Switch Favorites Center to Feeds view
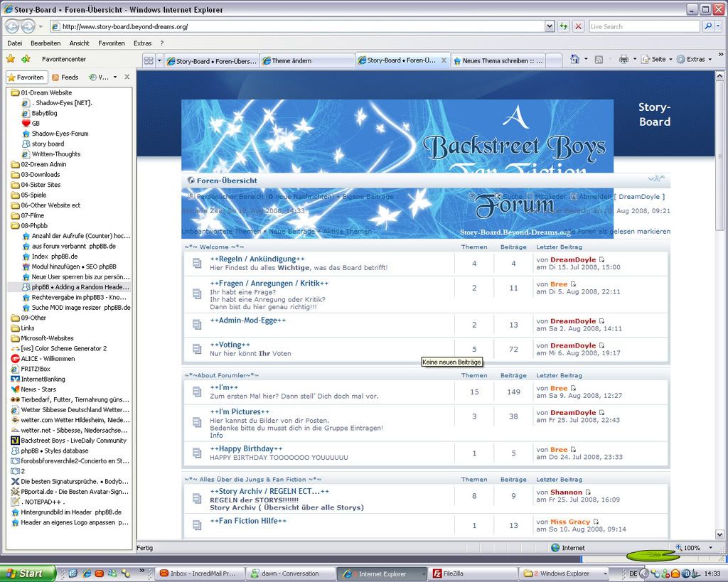This screenshot has width=728, height=582. (65, 77)
